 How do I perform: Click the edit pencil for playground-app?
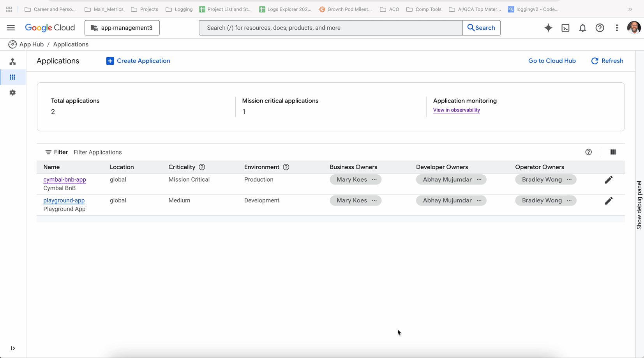click(x=609, y=201)
